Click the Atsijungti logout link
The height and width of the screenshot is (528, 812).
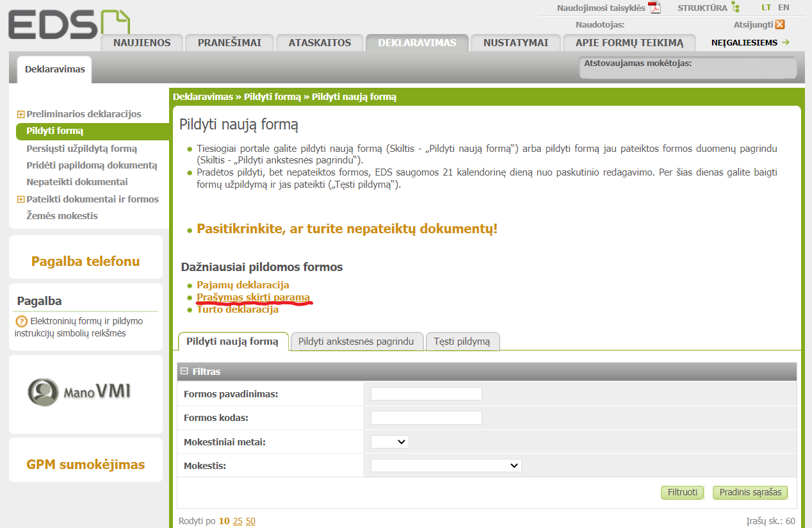tap(753, 24)
